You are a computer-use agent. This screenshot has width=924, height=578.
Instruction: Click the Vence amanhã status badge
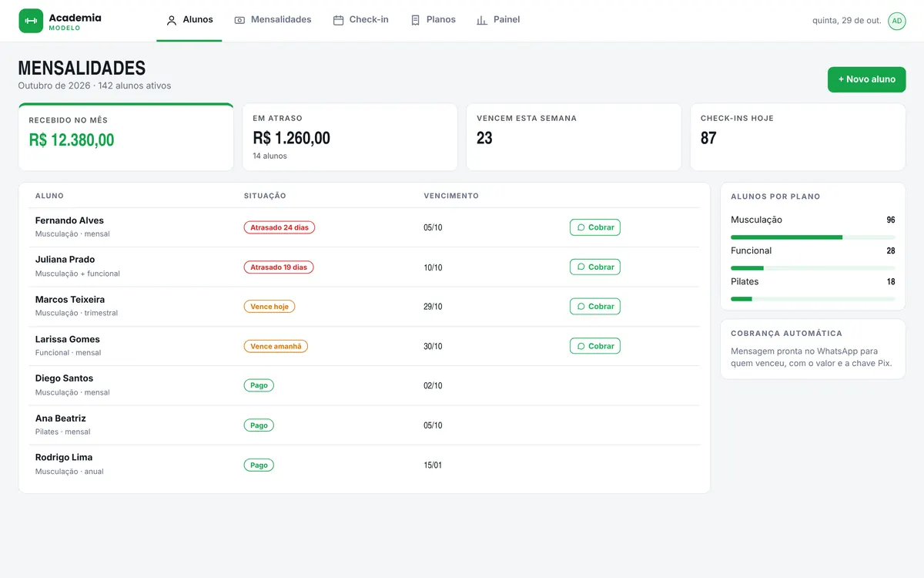(x=276, y=347)
